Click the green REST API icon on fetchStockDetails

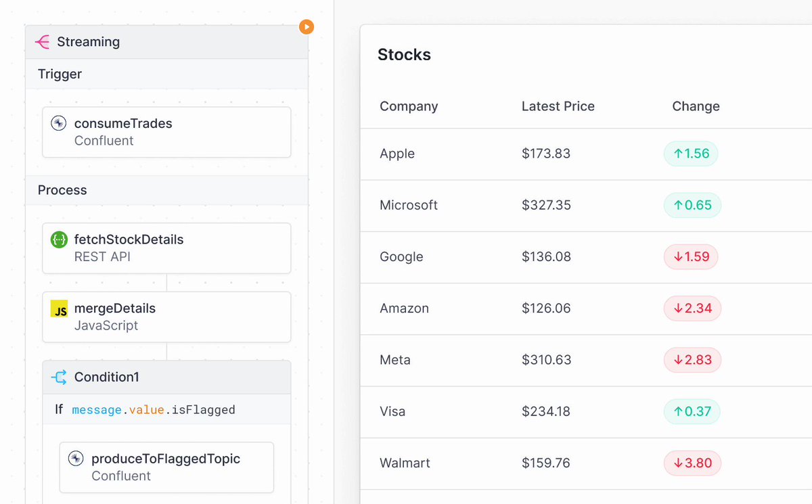pyautogui.click(x=59, y=239)
